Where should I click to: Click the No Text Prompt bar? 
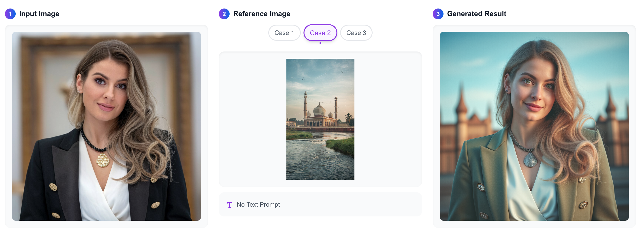coord(320,205)
